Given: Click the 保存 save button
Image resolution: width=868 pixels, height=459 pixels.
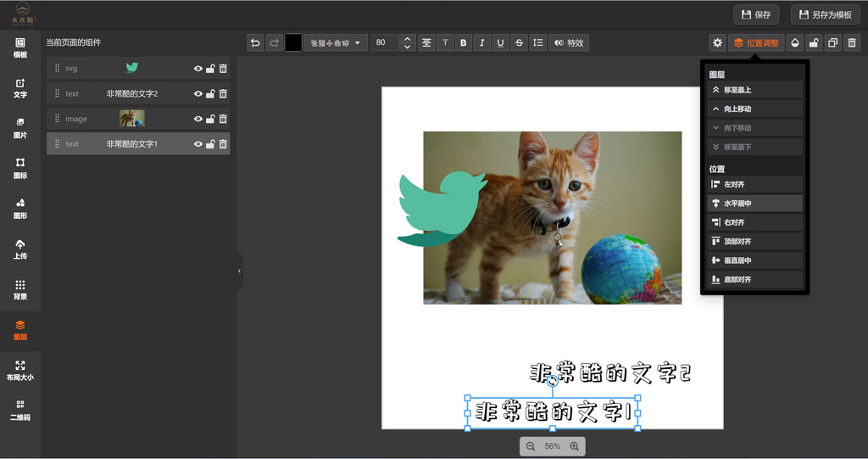Looking at the screenshot, I should (756, 15).
